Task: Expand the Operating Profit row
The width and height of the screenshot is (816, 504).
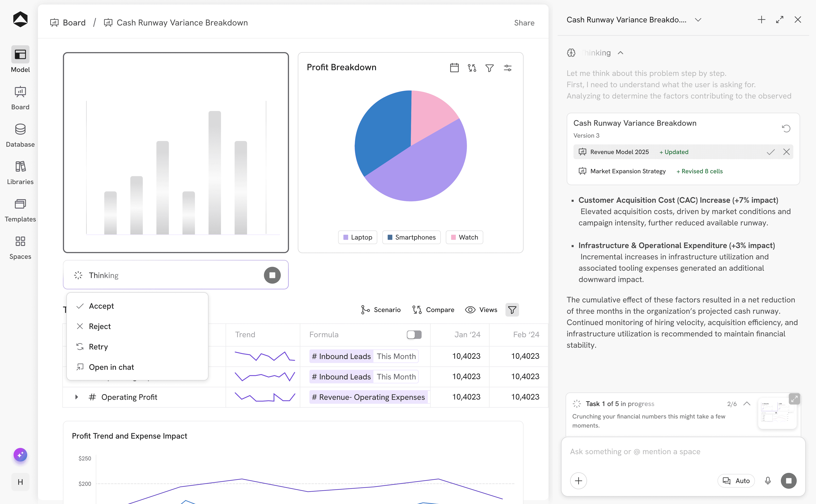Action: (76, 397)
